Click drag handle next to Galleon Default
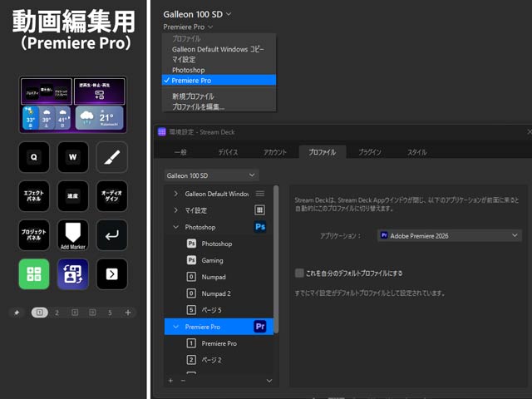 (260, 194)
